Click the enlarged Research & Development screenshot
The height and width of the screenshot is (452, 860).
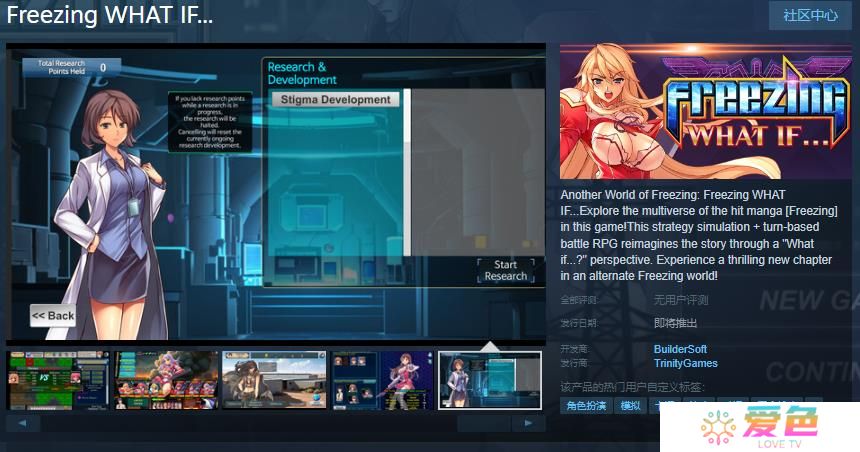(276, 194)
